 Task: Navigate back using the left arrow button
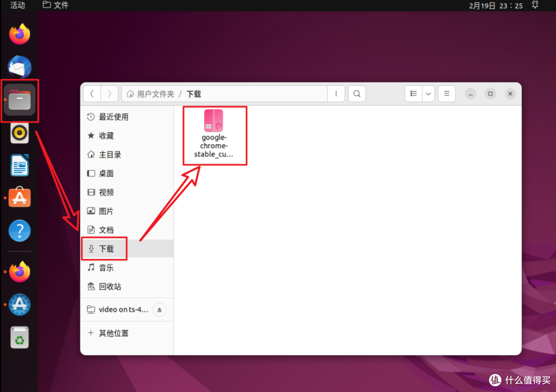(92, 94)
